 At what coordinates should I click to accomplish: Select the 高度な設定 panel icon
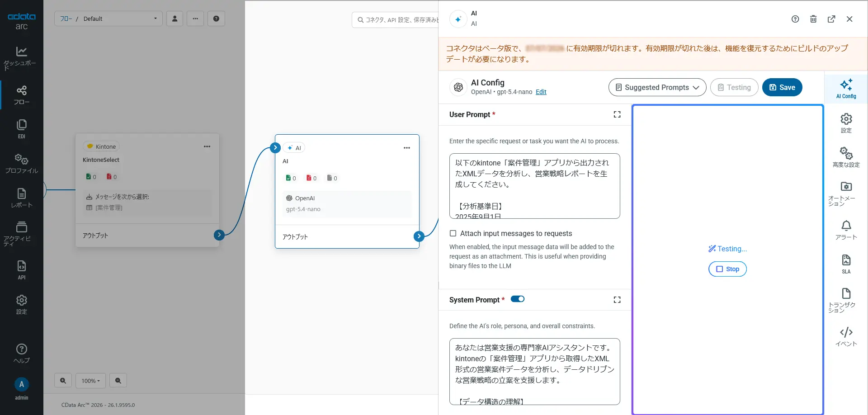pyautogui.click(x=846, y=157)
